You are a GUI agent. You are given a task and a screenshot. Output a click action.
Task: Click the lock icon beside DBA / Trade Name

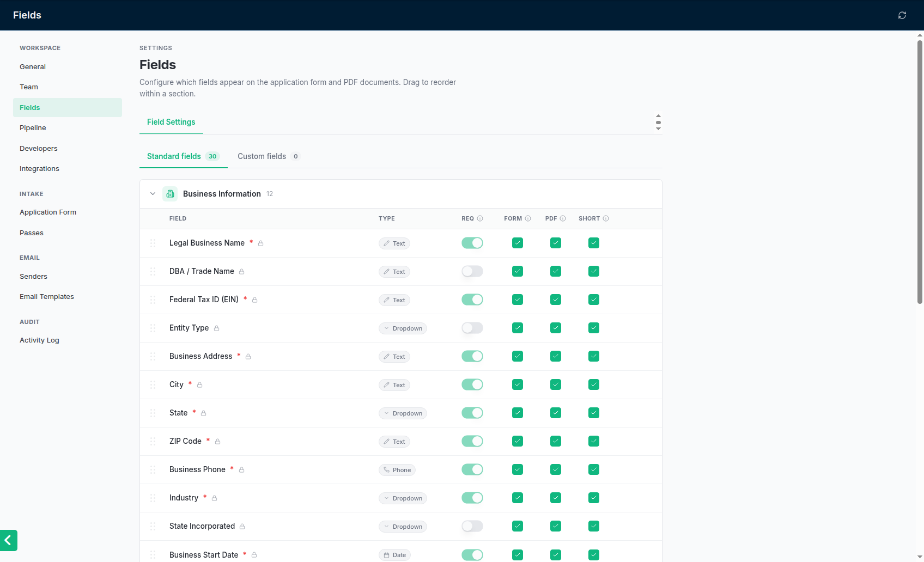coord(242,272)
